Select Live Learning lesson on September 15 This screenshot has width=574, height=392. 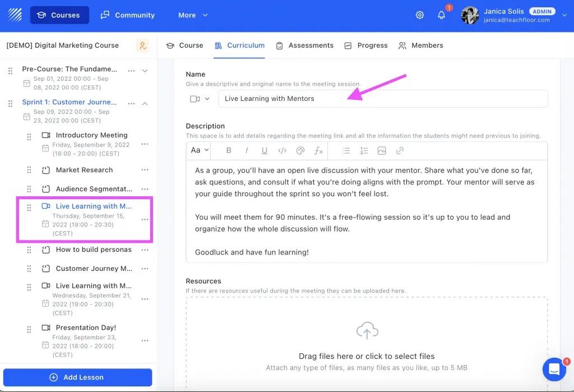(94, 206)
